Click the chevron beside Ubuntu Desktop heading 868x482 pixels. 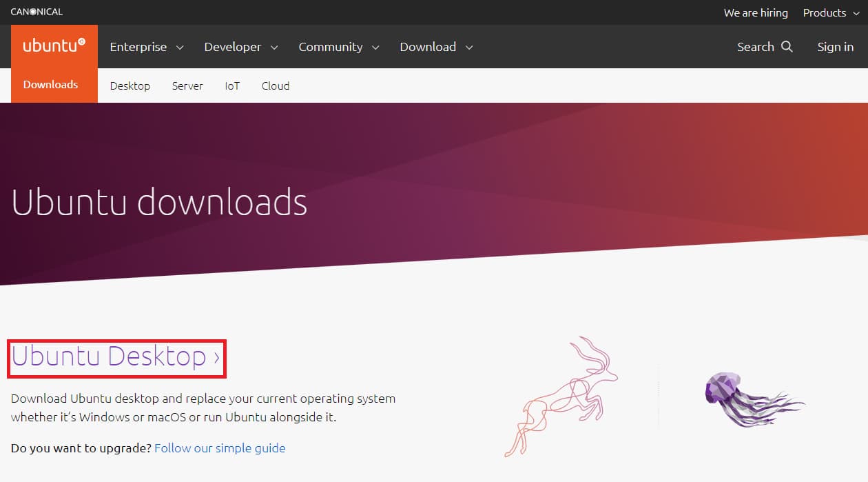[x=216, y=359]
